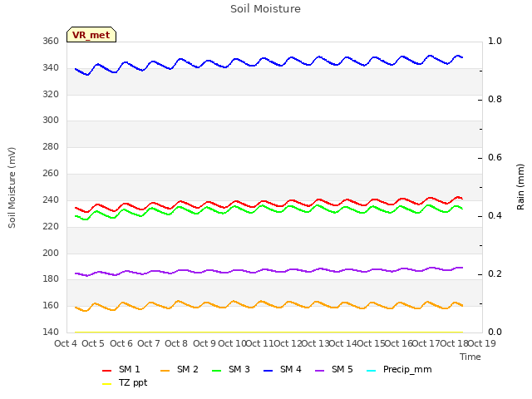Click the Oct 19 x-axis tick label
532x399 pixels.
[482, 343]
